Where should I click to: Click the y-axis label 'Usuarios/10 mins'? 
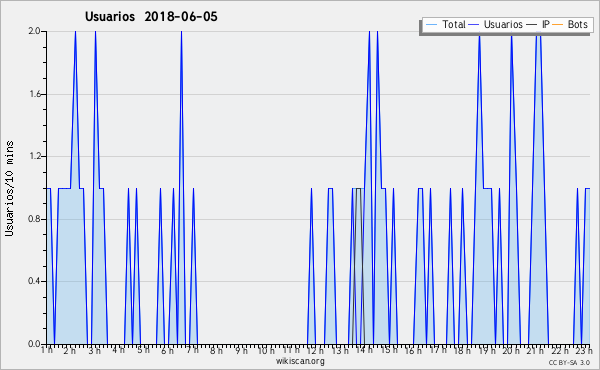pyautogui.click(x=9, y=188)
